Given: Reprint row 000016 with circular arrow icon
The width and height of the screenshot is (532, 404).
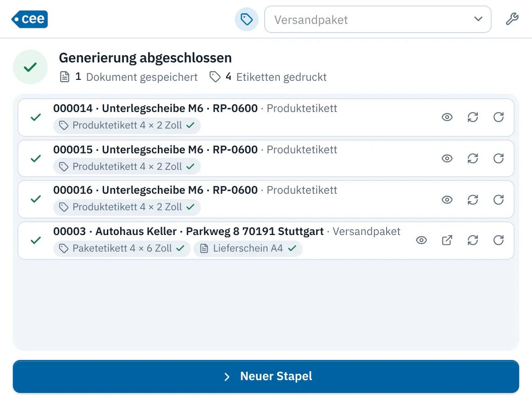Looking at the screenshot, I should coord(499,200).
